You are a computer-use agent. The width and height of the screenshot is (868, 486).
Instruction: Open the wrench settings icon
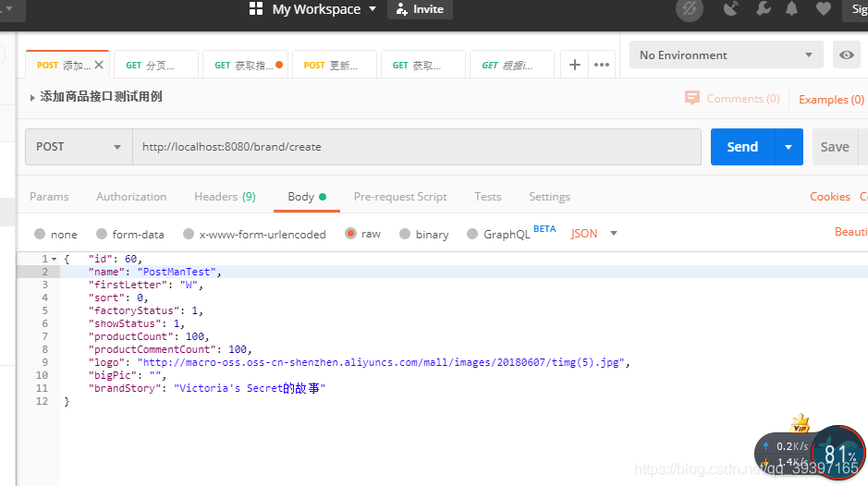[764, 8]
